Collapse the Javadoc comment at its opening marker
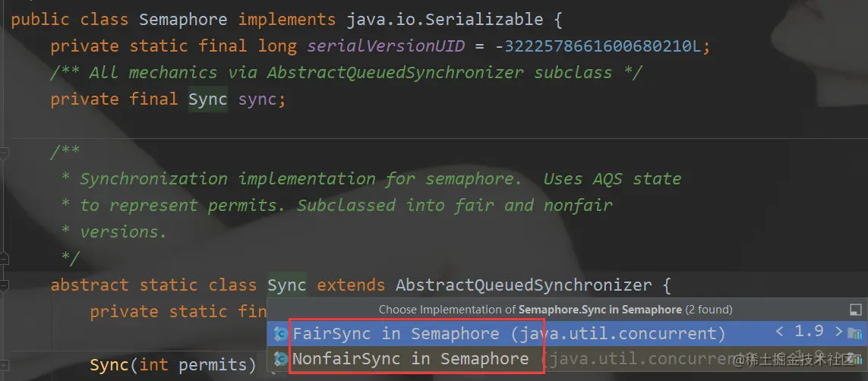The image size is (868, 381). click(x=4, y=152)
